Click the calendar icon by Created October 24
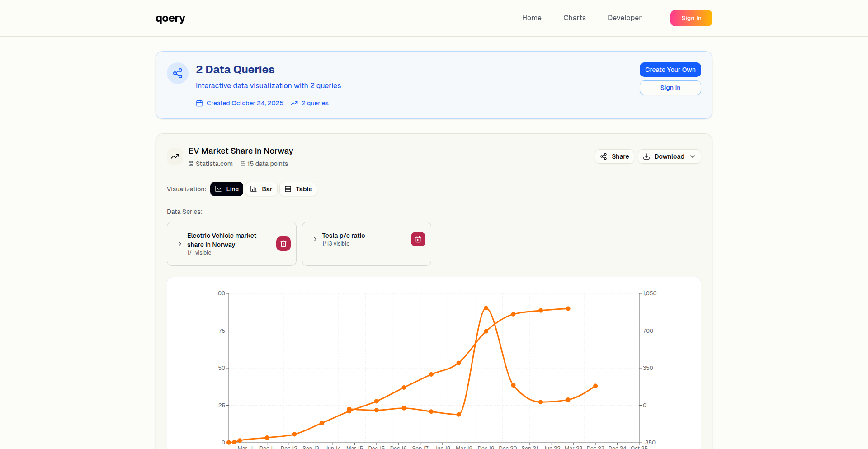The height and width of the screenshot is (449, 868). [x=199, y=103]
